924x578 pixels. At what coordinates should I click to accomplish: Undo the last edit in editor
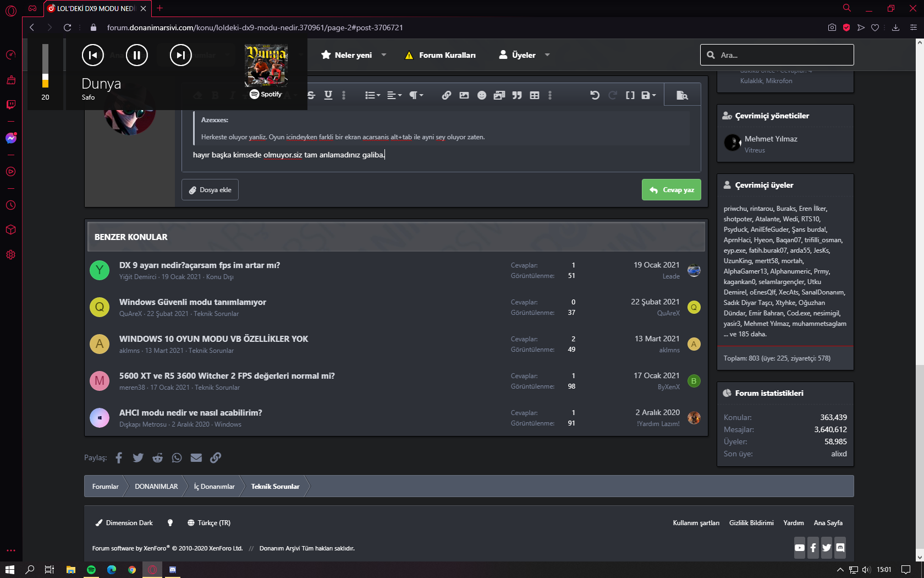[595, 95]
